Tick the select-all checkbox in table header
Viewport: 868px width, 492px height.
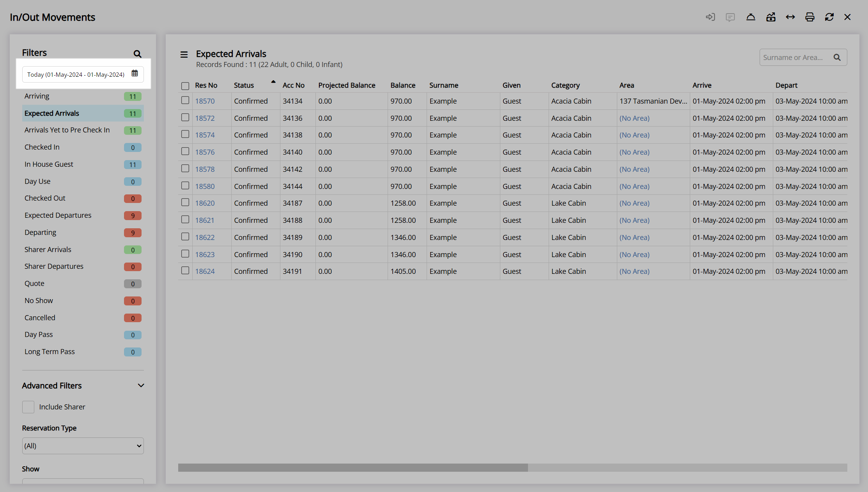(x=185, y=86)
